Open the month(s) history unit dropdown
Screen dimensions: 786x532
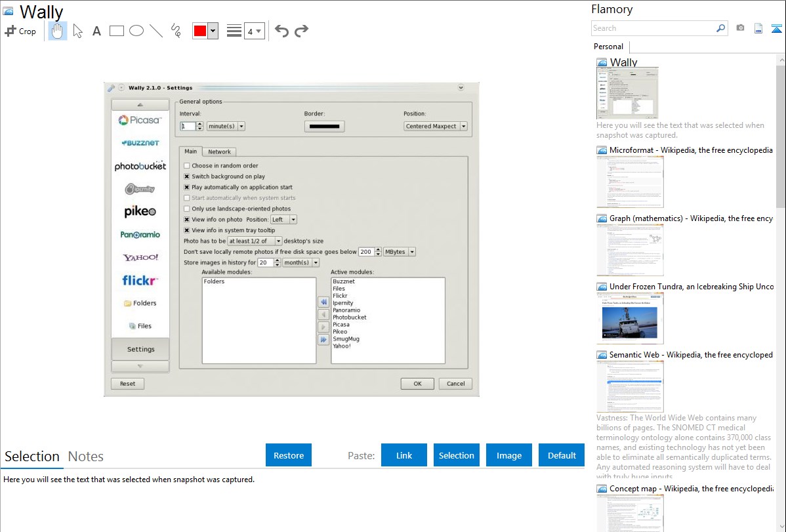point(301,263)
